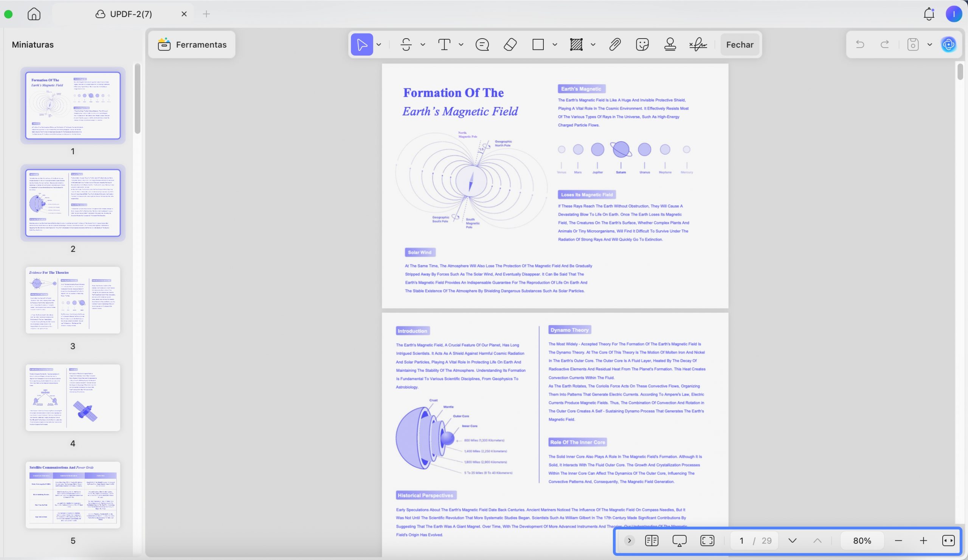Viewport: 968px width, 560px height.
Task: Select the stamp tool
Action: [x=670, y=45]
